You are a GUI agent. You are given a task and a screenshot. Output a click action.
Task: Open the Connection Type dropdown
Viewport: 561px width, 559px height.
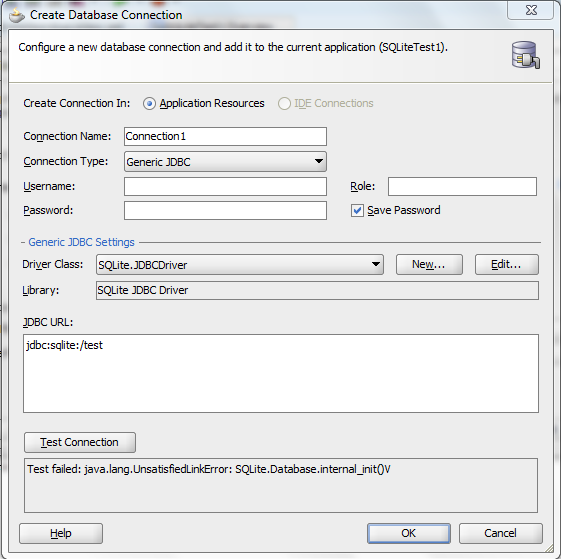click(225, 162)
